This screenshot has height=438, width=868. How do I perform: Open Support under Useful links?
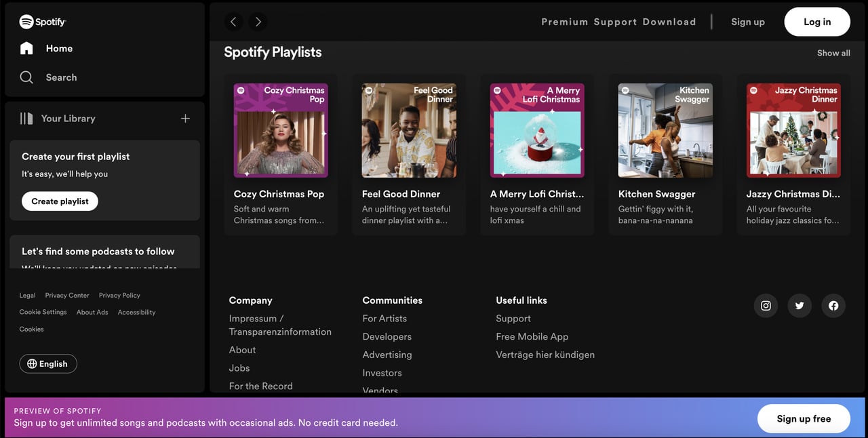click(x=513, y=319)
